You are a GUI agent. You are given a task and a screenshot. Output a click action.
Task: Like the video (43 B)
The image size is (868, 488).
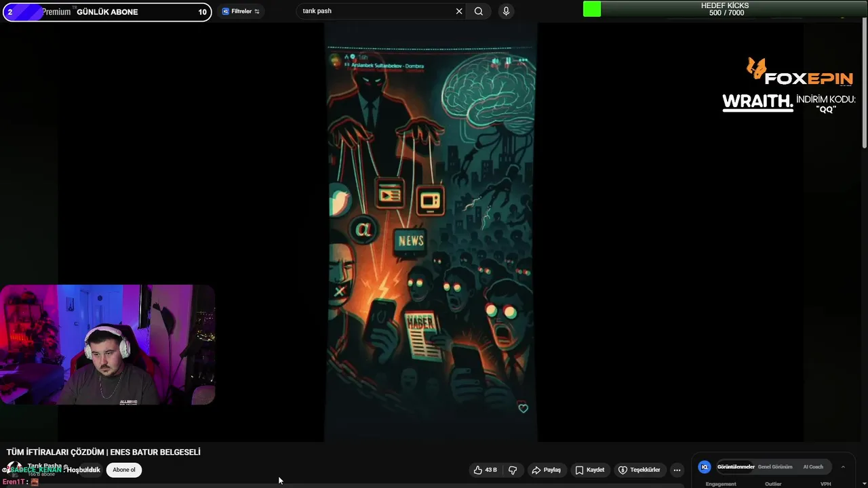(486, 470)
